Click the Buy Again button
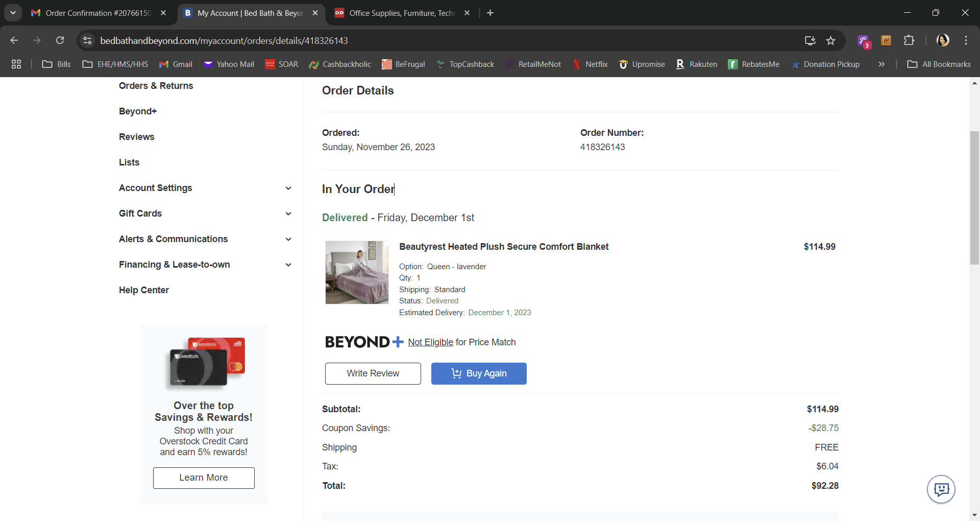Screen dimensions: 980x521 tap(479, 373)
